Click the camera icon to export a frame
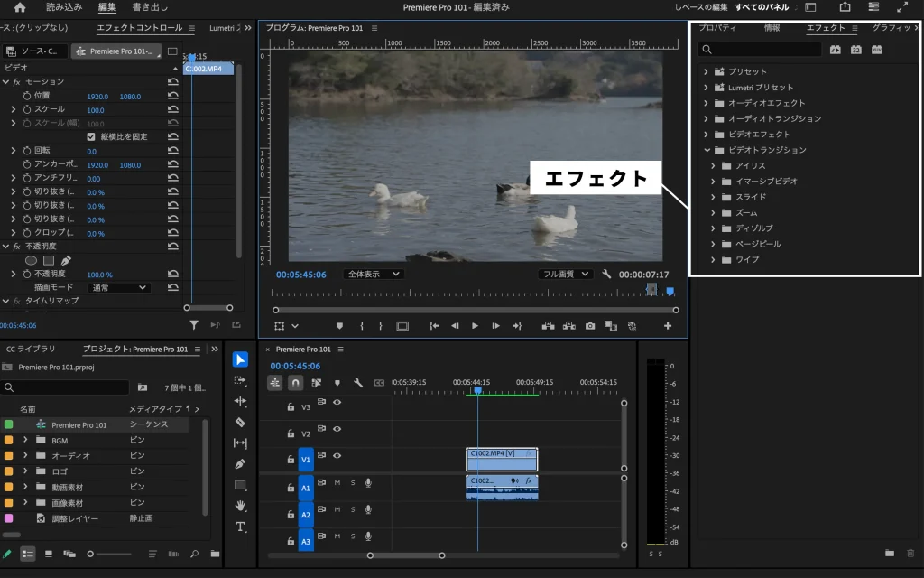Screen dimensions: 924x578 click(x=589, y=325)
